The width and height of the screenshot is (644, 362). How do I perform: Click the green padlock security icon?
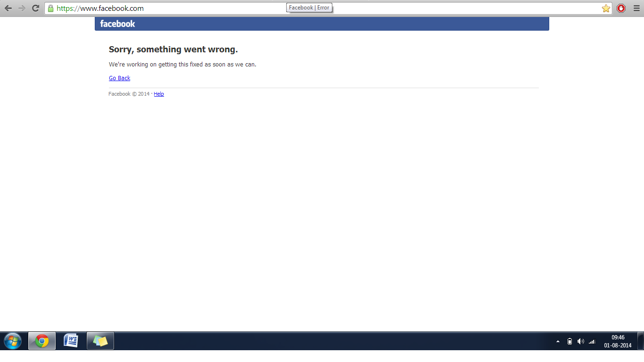(x=51, y=8)
